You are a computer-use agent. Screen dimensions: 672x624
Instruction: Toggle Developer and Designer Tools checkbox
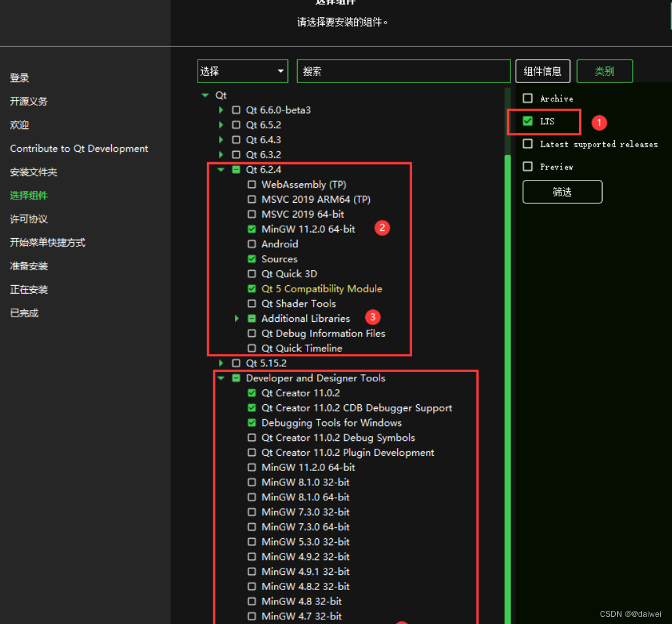pos(236,378)
